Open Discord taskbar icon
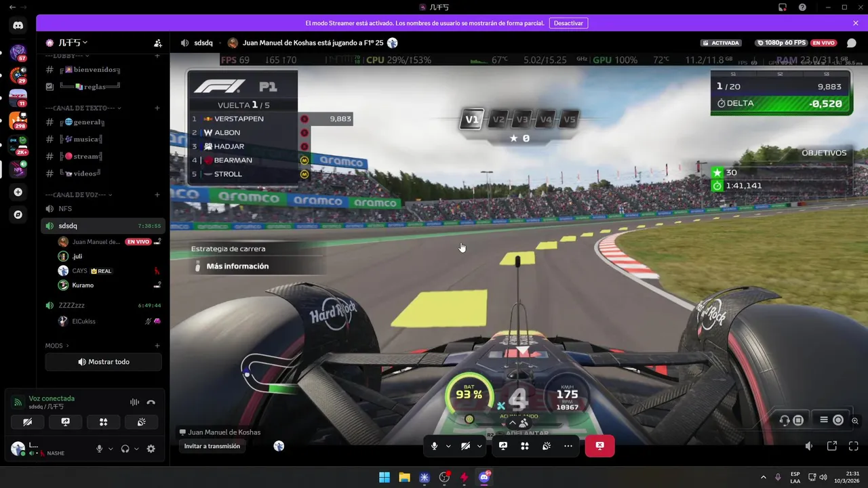The image size is (868, 488). point(484,477)
